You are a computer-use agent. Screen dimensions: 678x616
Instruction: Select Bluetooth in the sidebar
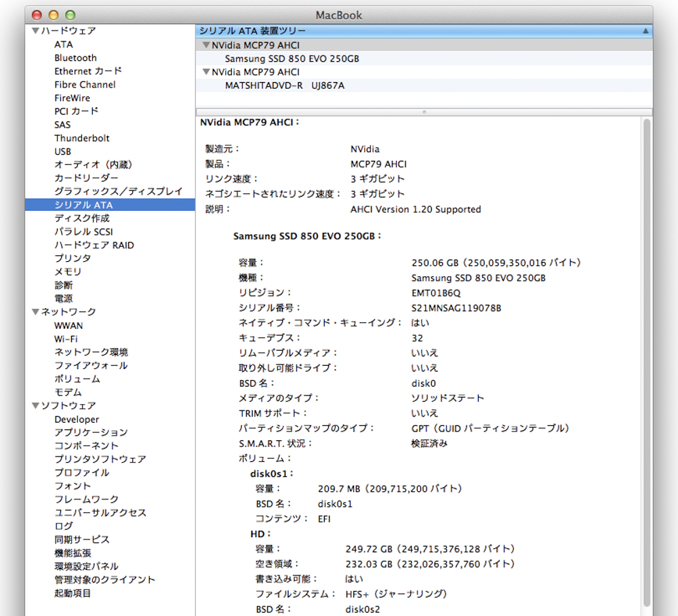(x=76, y=58)
